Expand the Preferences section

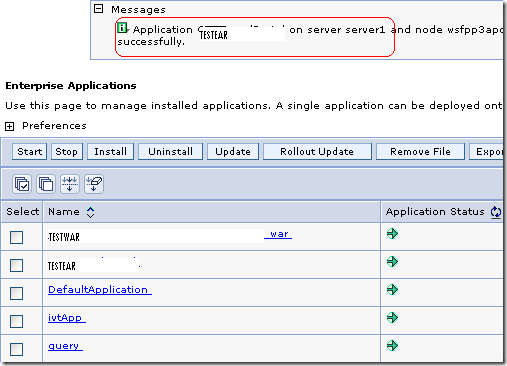[9, 126]
